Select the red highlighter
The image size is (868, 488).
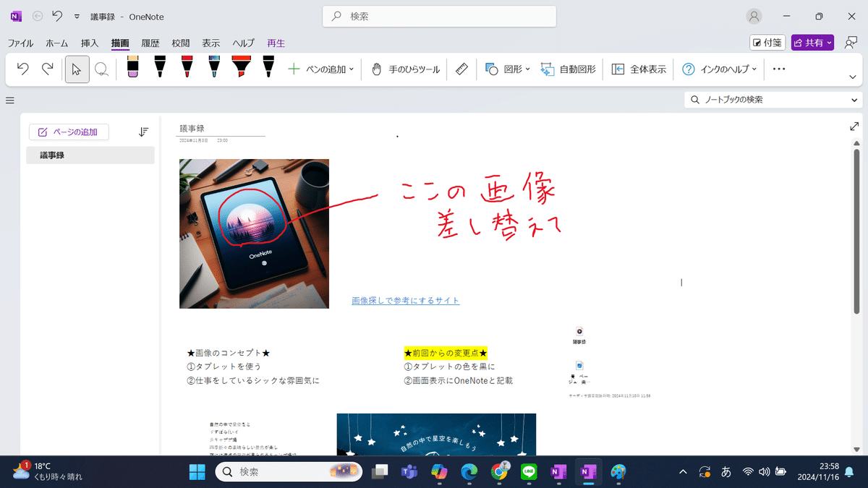tap(241, 67)
